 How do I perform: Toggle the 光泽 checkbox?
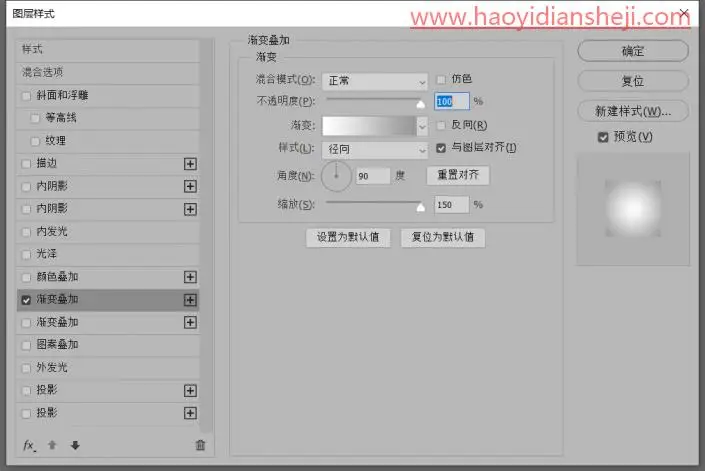click(x=26, y=254)
